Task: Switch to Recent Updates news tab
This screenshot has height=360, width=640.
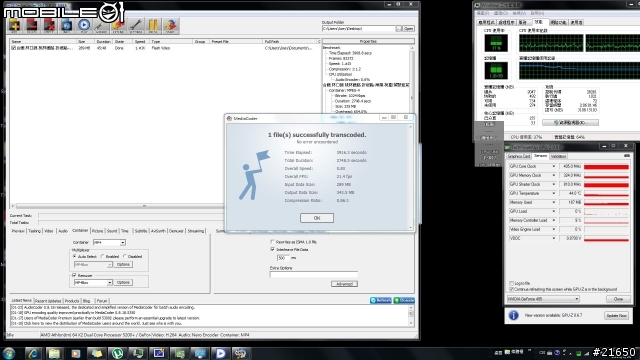Action: (48, 301)
